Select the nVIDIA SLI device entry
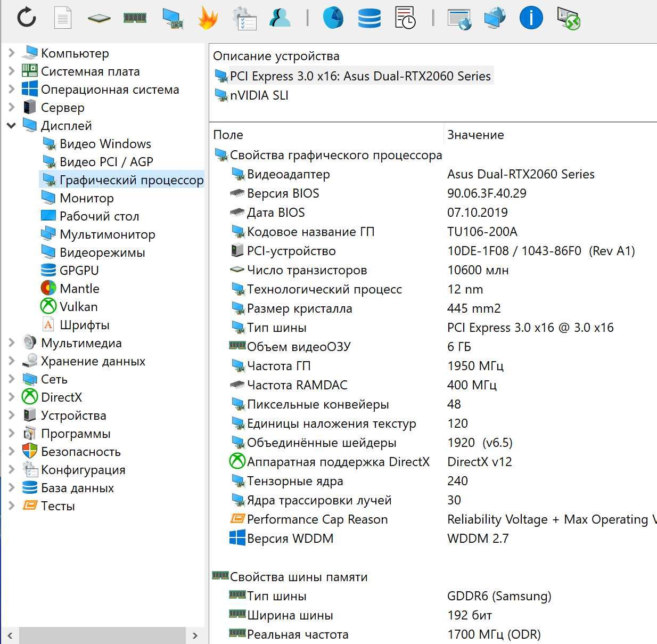This screenshot has height=644, width=657. (251, 95)
